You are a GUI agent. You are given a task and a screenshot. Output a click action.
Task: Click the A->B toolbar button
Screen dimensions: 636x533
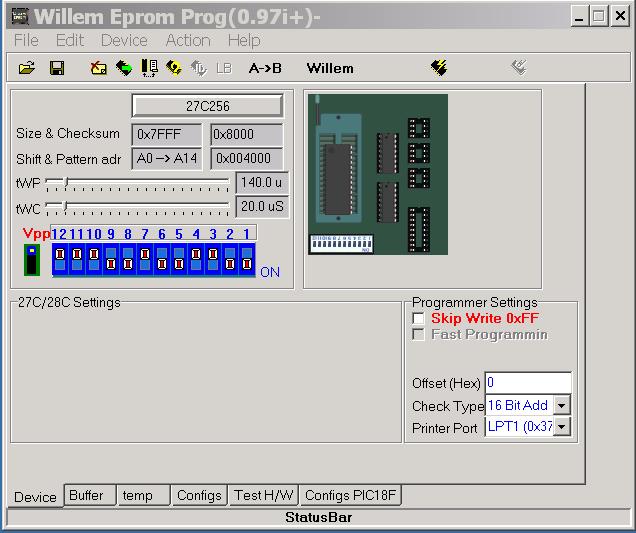click(x=265, y=68)
